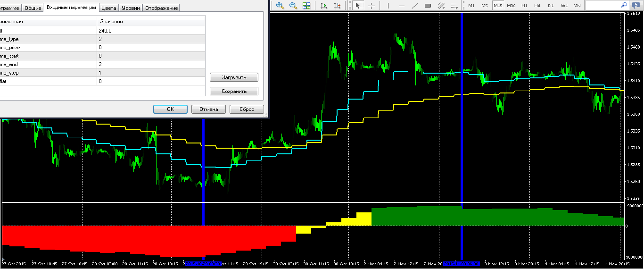Screen dimensions: 644x269
Task: Select the tf value 240.0 cell
Action: [x=151, y=31]
